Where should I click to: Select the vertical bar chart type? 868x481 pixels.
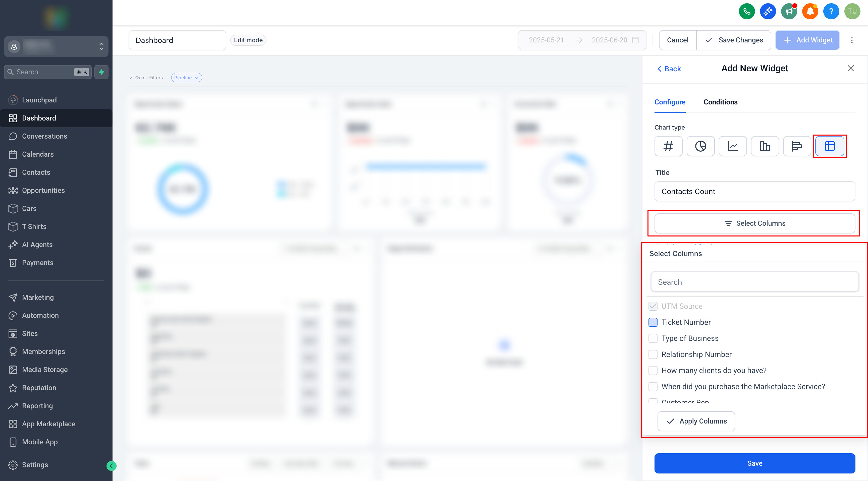click(765, 146)
